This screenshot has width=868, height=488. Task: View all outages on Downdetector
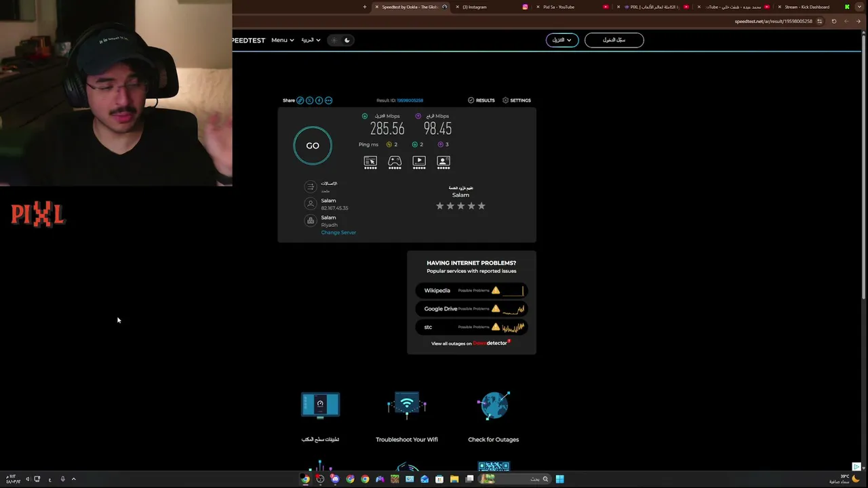[x=471, y=343]
